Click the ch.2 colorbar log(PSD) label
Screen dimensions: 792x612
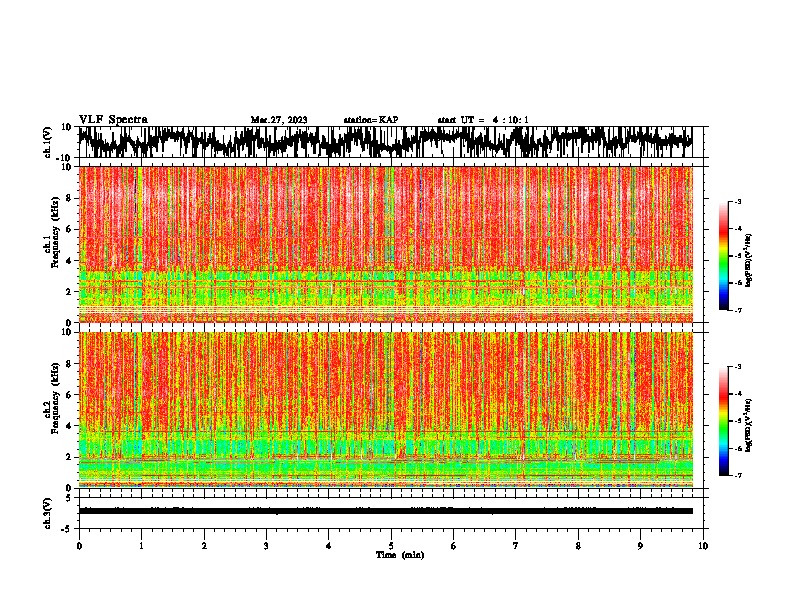click(x=748, y=425)
